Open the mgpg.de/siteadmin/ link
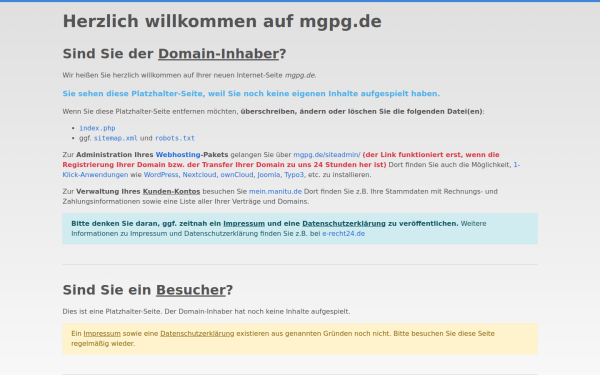600x375 pixels. coord(327,155)
